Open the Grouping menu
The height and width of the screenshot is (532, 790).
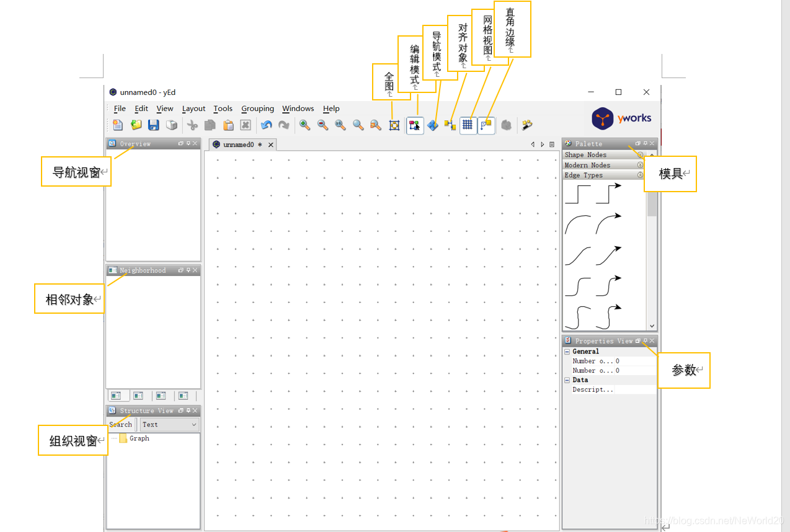tap(257, 109)
